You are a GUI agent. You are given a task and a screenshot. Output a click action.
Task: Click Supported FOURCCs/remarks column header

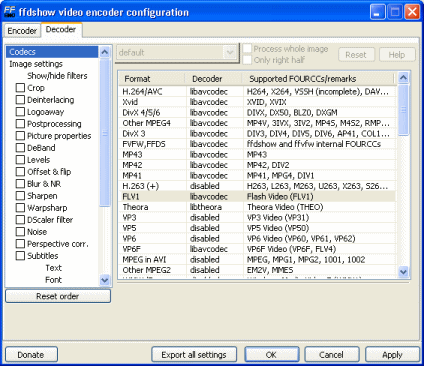pyautogui.click(x=318, y=79)
